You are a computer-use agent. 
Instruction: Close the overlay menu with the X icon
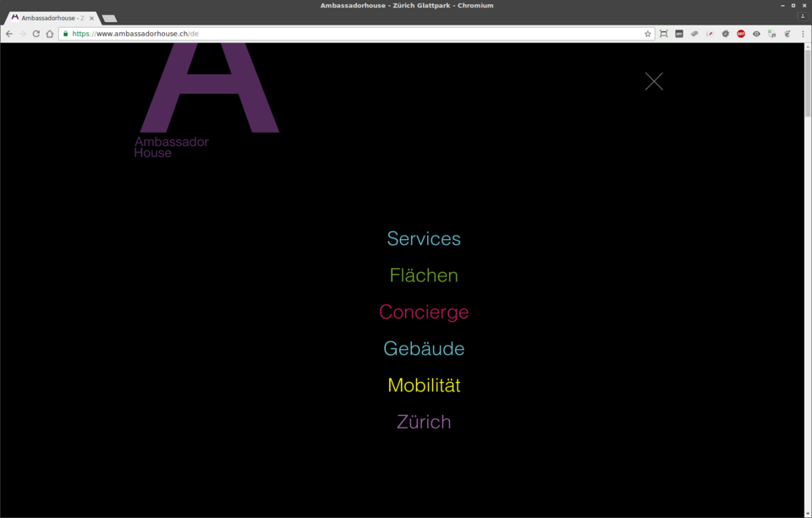pos(654,81)
